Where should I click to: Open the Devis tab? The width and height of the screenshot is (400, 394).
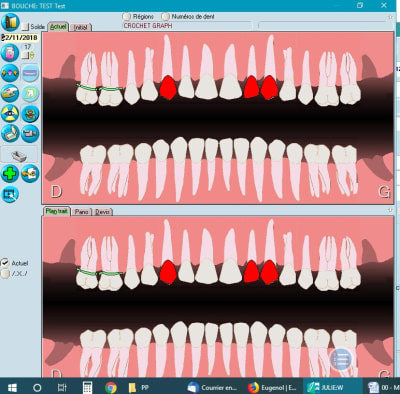(x=102, y=212)
